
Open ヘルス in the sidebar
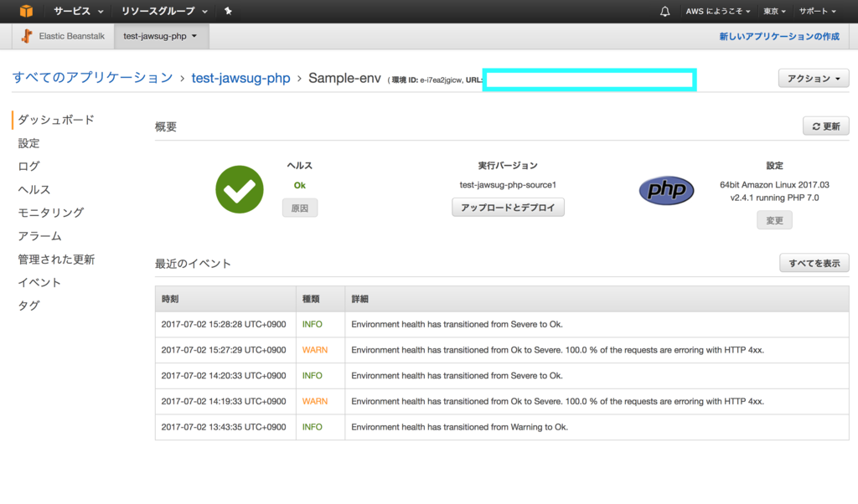point(34,190)
